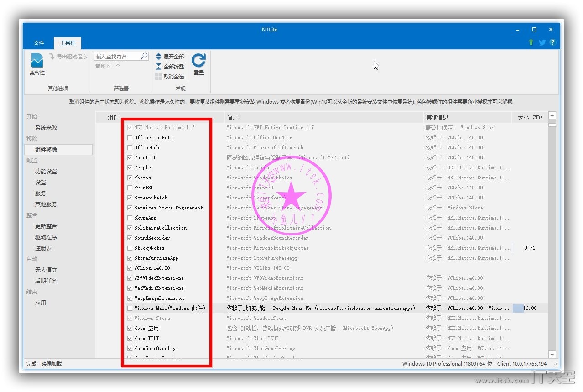Image resolution: width=583 pixels, height=392 pixels.
Task: Click 取消全选 to deselect all
Action: (170, 77)
